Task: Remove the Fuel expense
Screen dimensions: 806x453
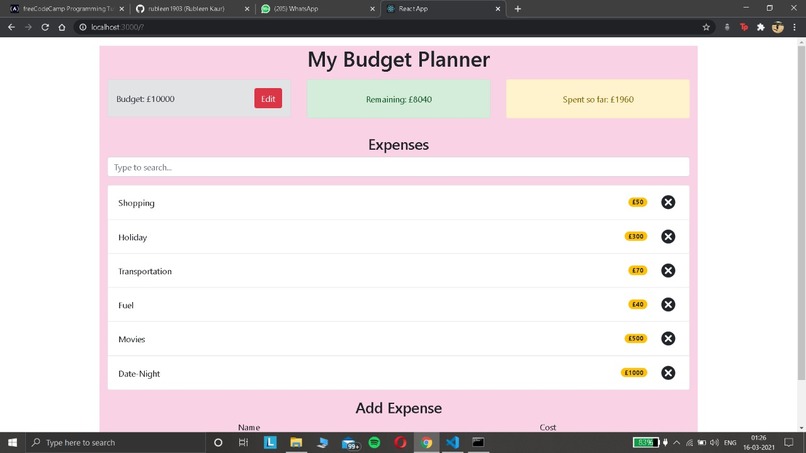Action: tap(668, 304)
